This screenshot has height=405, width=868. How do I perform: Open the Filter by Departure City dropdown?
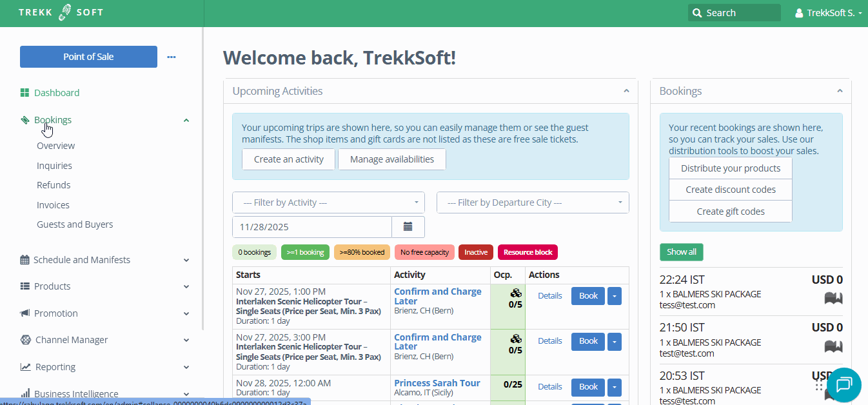coord(533,202)
